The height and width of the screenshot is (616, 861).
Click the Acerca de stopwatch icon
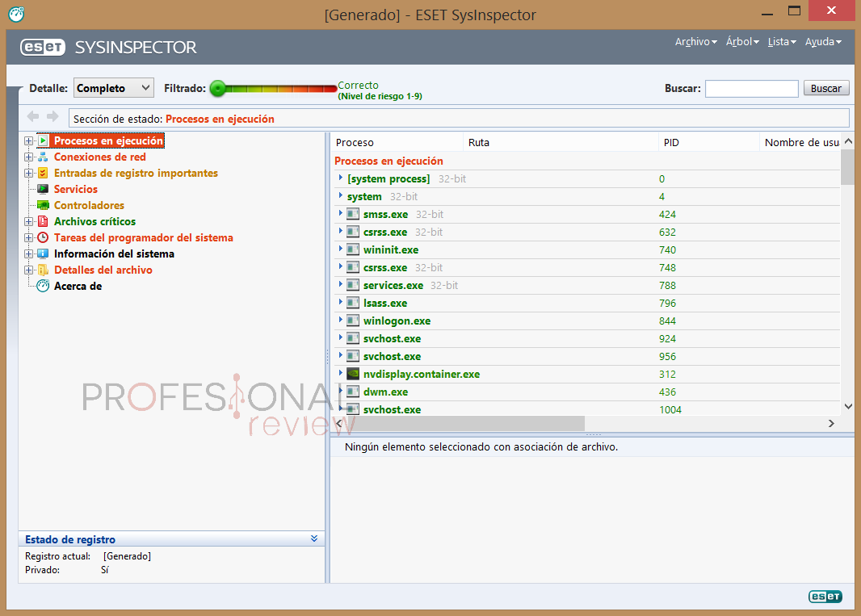[x=43, y=286]
